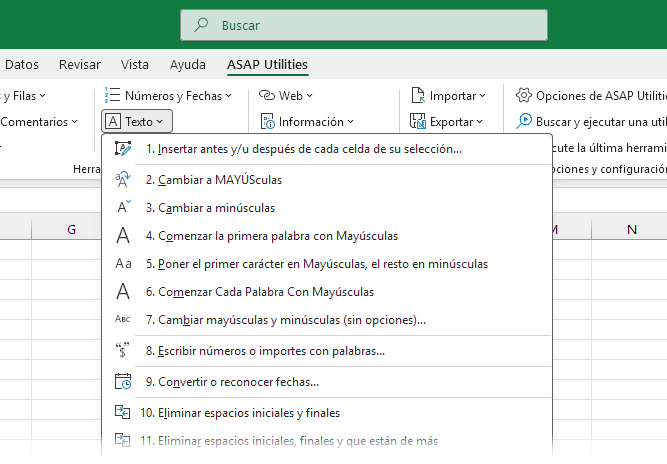Select the ASAP Utilities tab
The width and height of the screenshot is (667, 464).
point(267,64)
